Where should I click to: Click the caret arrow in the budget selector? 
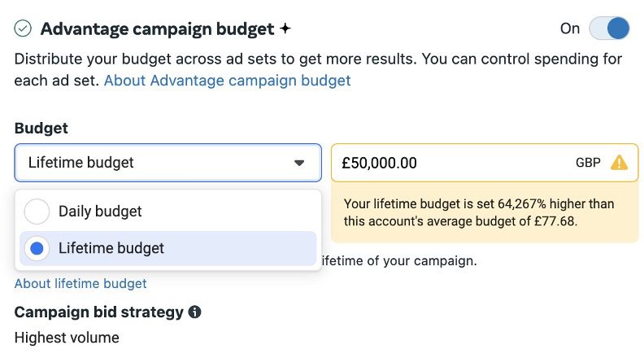299,163
